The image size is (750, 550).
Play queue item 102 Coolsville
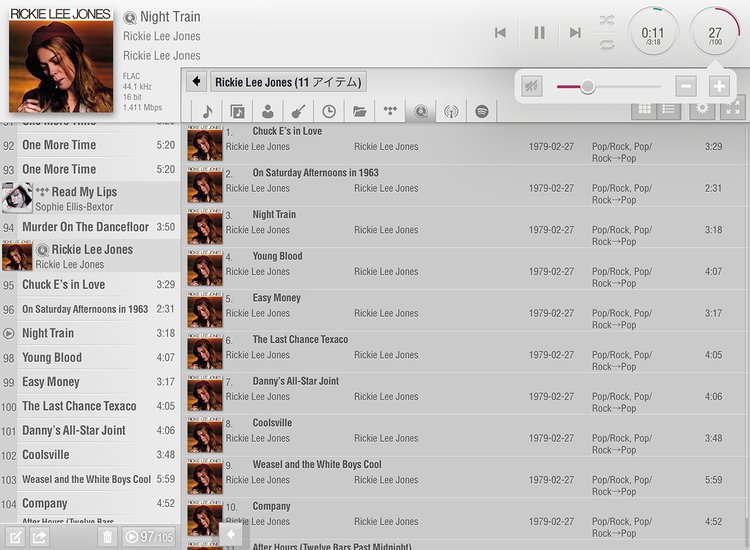pyautogui.click(x=89, y=455)
